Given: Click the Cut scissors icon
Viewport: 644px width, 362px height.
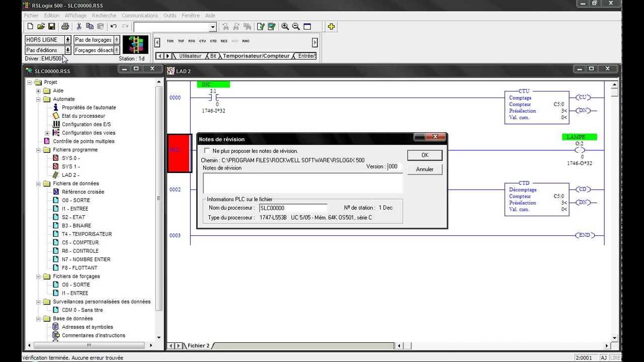Looking at the screenshot, I should point(79,27).
